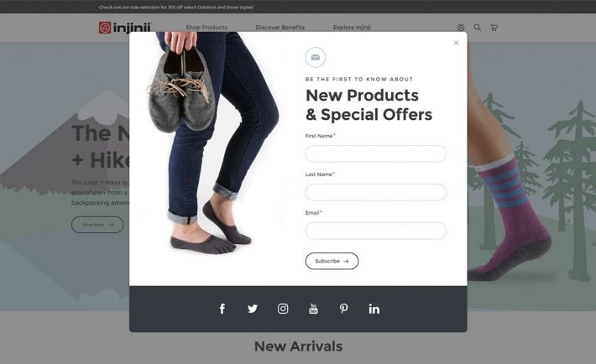This screenshot has height=364, width=596.
Task: Click the Injinji logo in header
Action: click(125, 28)
